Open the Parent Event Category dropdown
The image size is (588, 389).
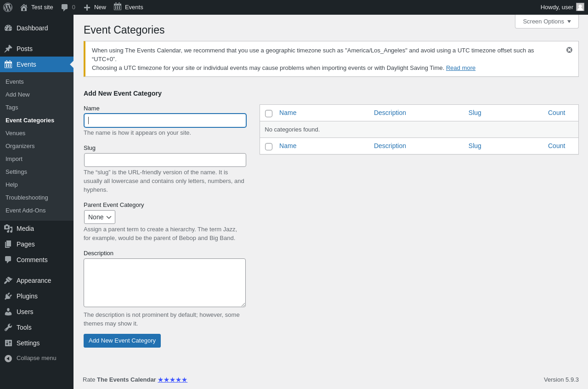click(x=100, y=217)
